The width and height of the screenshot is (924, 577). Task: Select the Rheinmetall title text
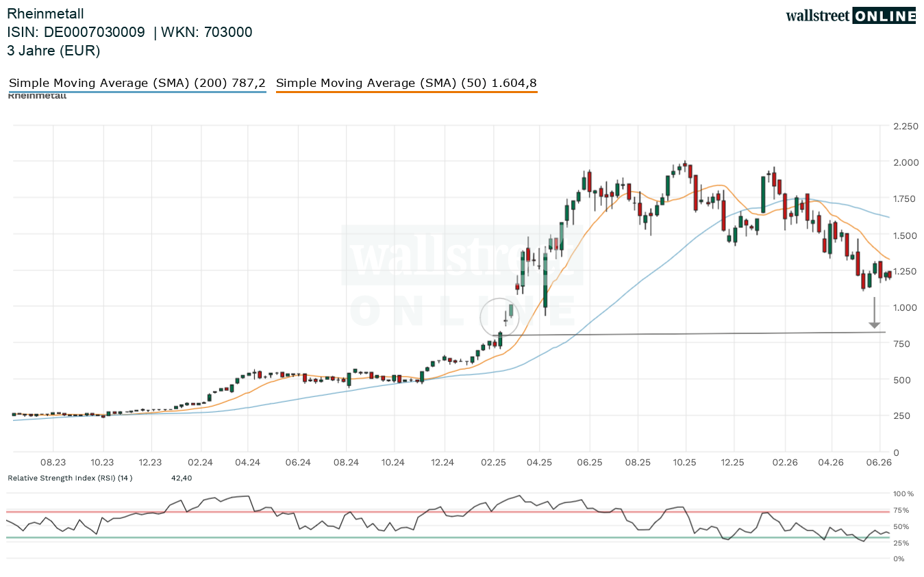(x=45, y=13)
